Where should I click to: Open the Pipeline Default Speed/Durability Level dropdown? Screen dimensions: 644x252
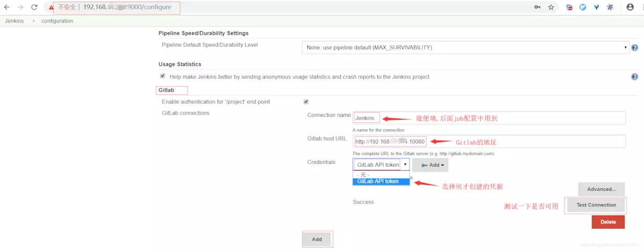(x=466, y=47)
